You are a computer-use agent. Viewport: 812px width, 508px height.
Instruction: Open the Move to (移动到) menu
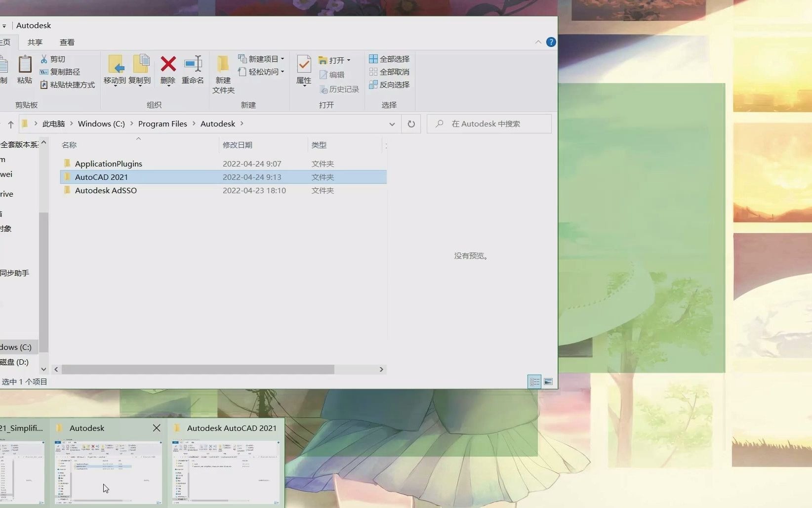115,71
